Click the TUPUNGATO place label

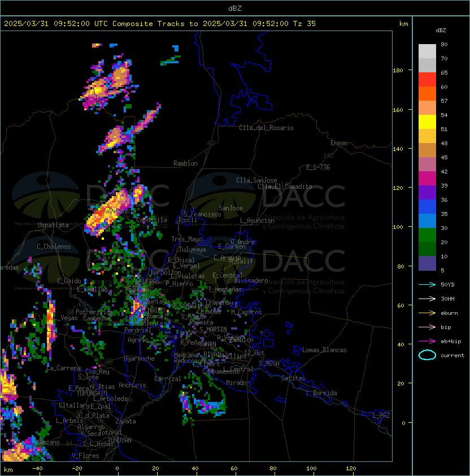(x=92, y=393)
